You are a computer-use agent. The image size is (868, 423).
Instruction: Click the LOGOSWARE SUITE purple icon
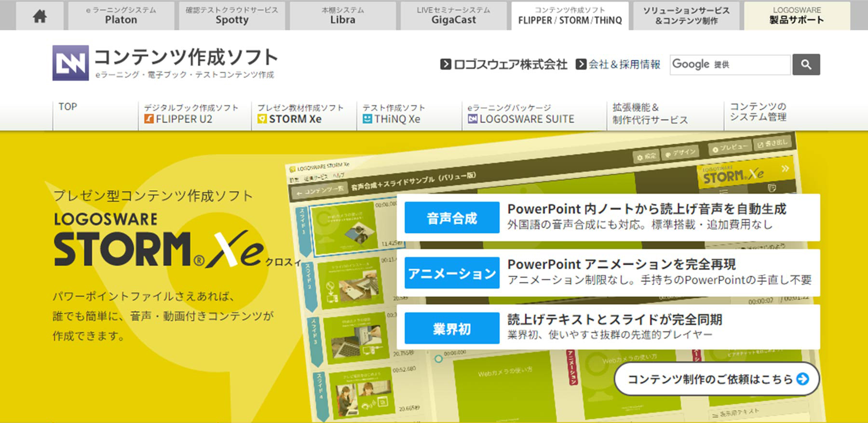point(473,119)
